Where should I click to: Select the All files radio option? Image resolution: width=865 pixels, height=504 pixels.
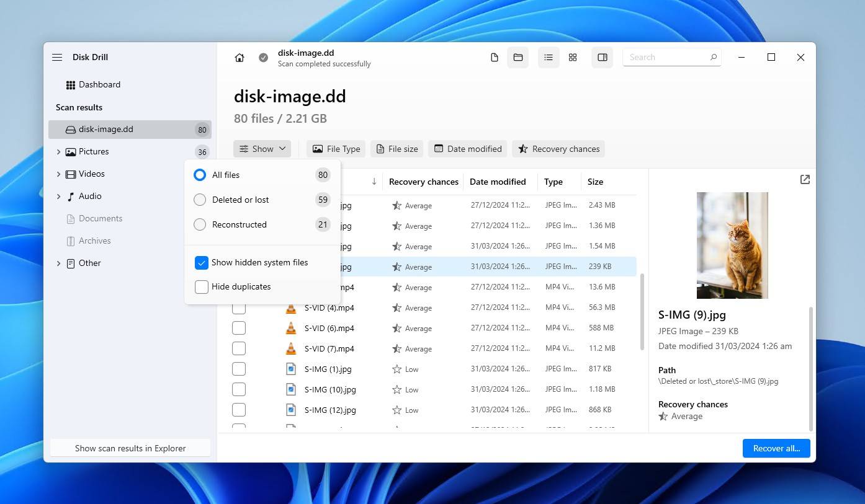coord(200,175)
